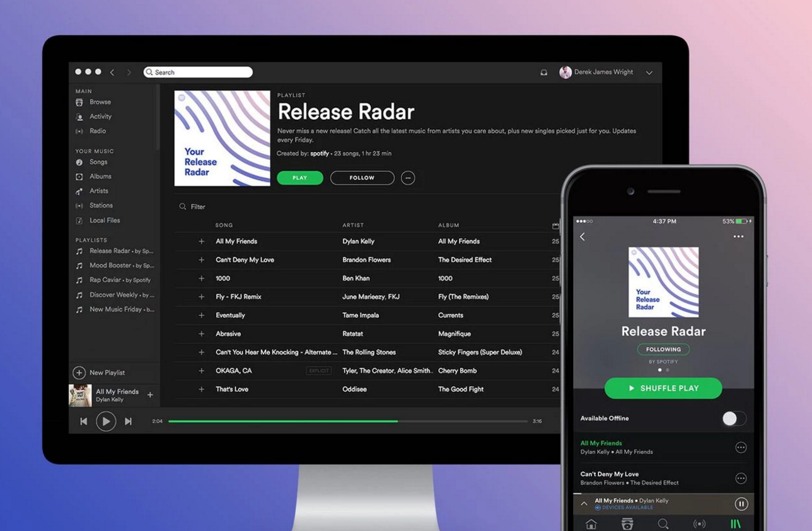Open the user menu chevron next to Derek James Wright

coord(649,73)
